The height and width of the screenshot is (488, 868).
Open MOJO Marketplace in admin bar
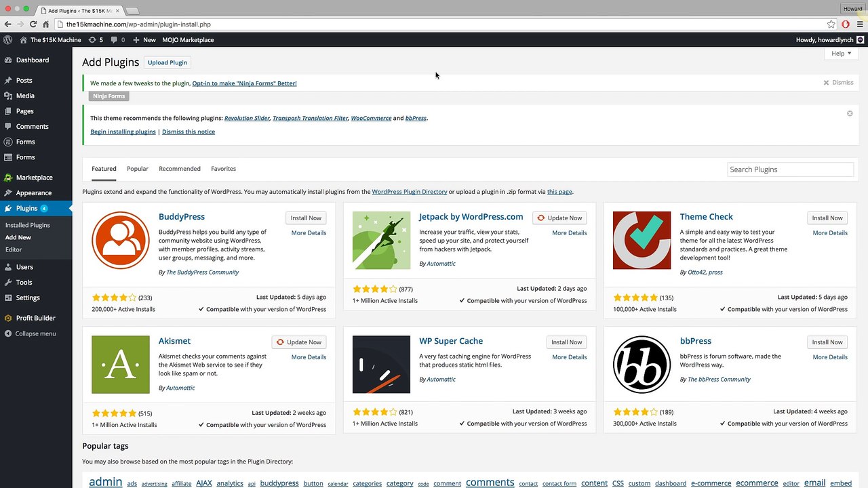pyautogui.click(x=188, y=40)
